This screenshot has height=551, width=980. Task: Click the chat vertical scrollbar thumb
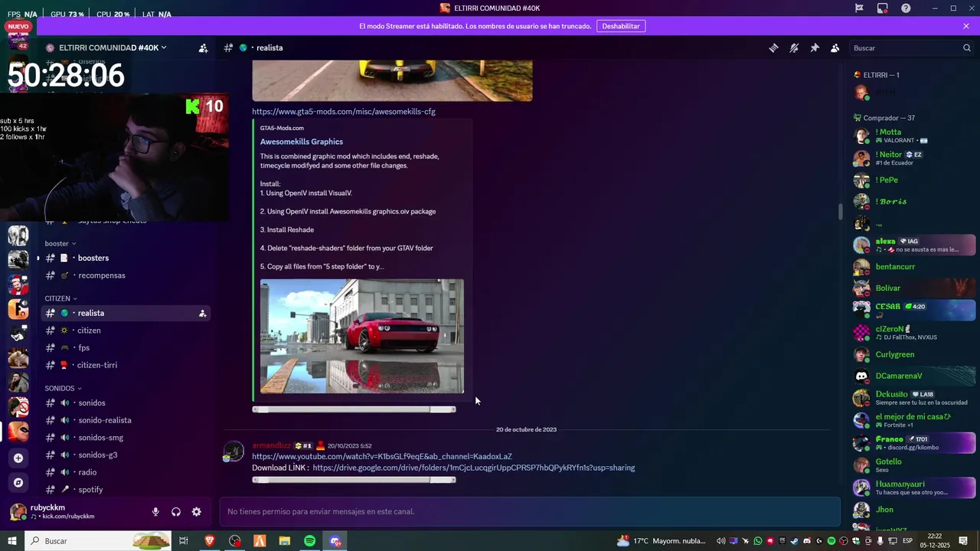tap(840, 211)
